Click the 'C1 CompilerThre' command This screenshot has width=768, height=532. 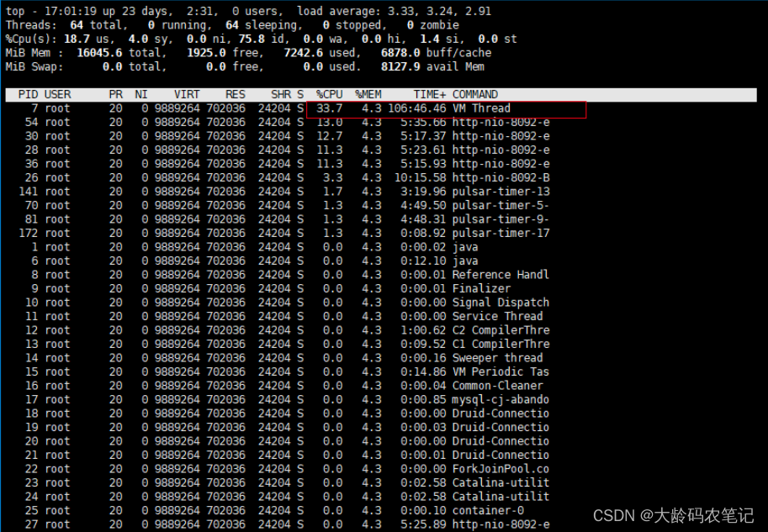[501, 344]
